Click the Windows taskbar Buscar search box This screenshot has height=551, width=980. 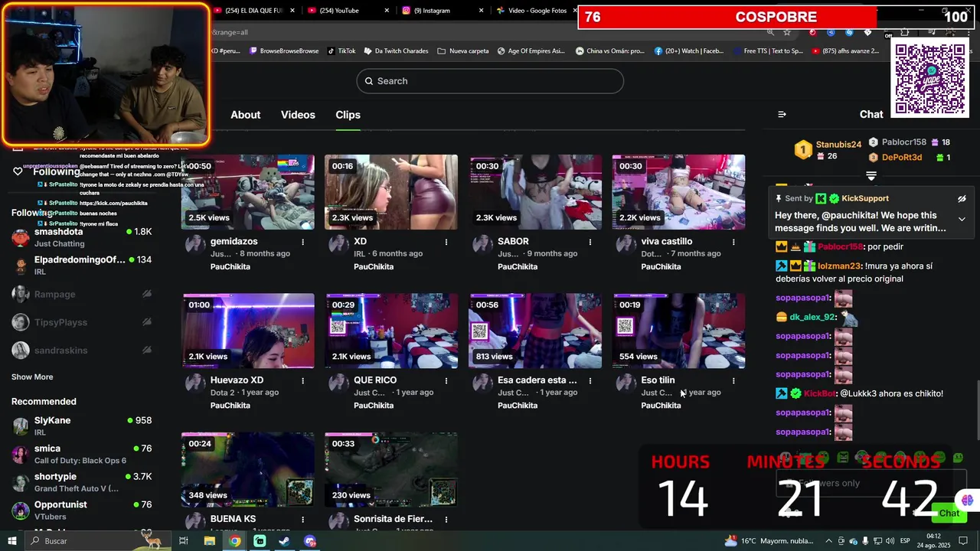point(100,541)
